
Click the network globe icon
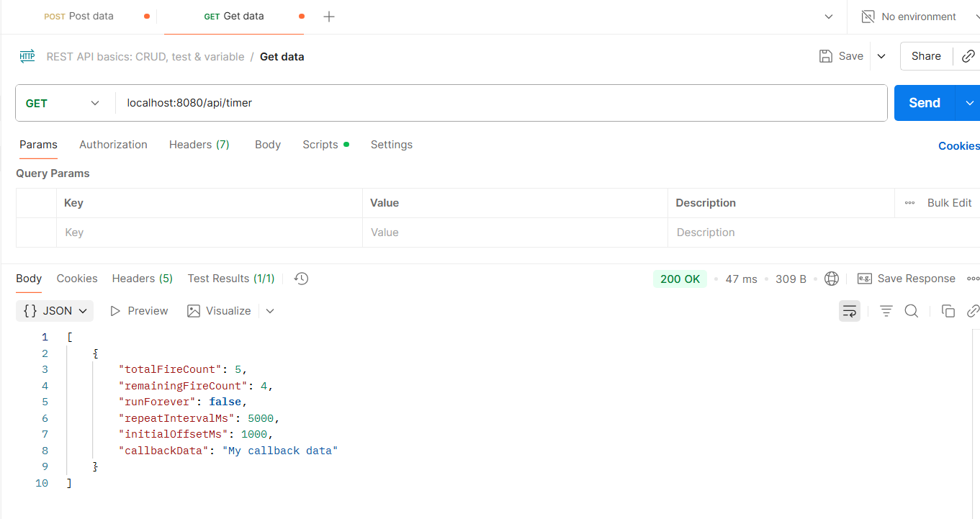(x=832, y=279)
